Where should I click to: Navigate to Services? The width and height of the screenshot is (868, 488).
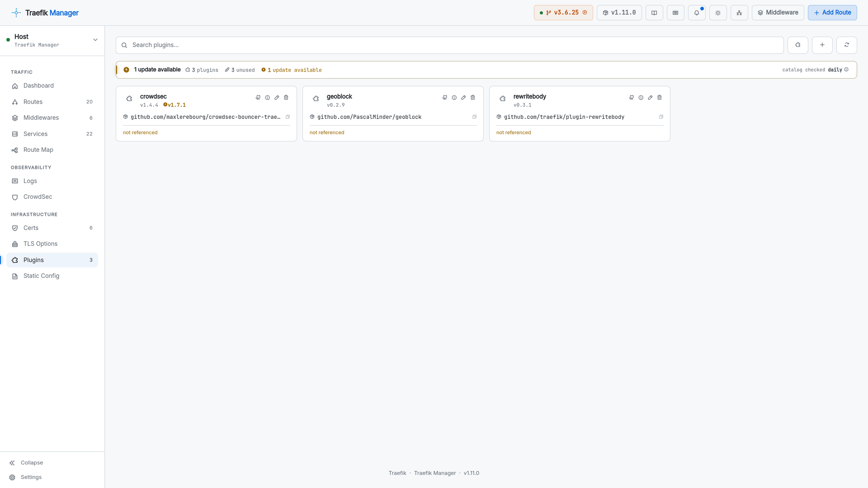52,134
